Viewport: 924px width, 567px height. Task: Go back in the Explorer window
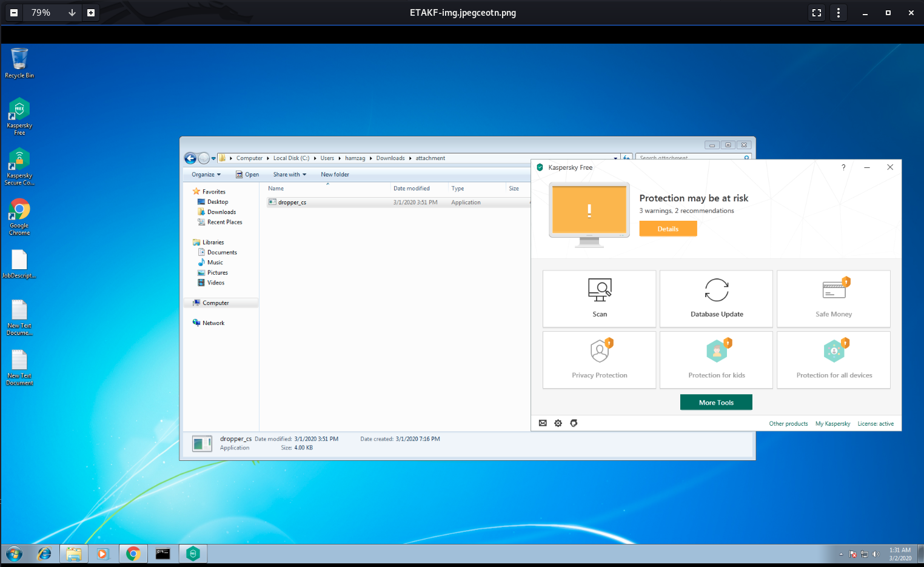[x=190, y=158]
